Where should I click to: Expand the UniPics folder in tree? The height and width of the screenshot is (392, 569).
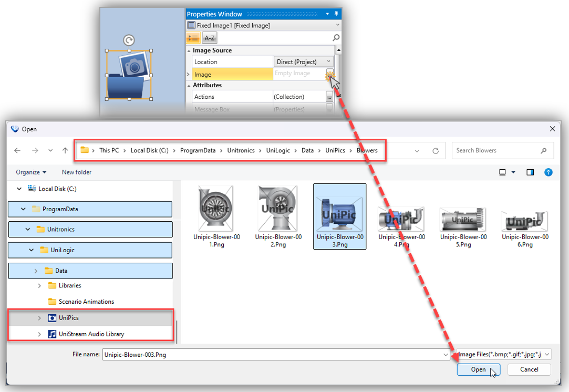pos(40,318)
